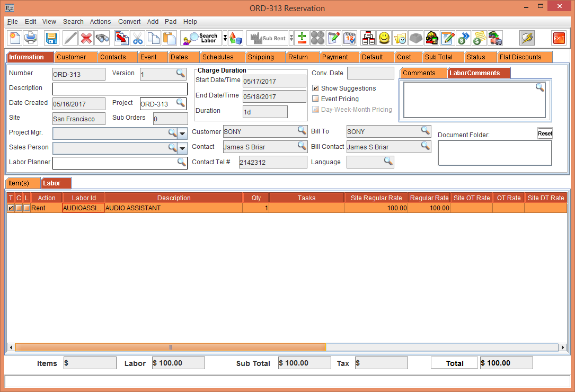The height and width of the screenshot is (392, 575).
Task: Click the labor grid horizontal scrollbar
Action: [170, 348]
